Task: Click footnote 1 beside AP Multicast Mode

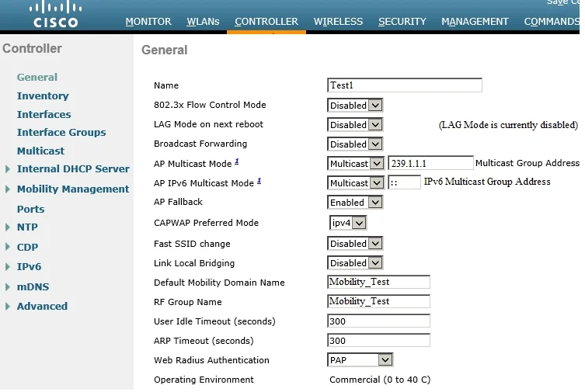Action: coord(236,161)
